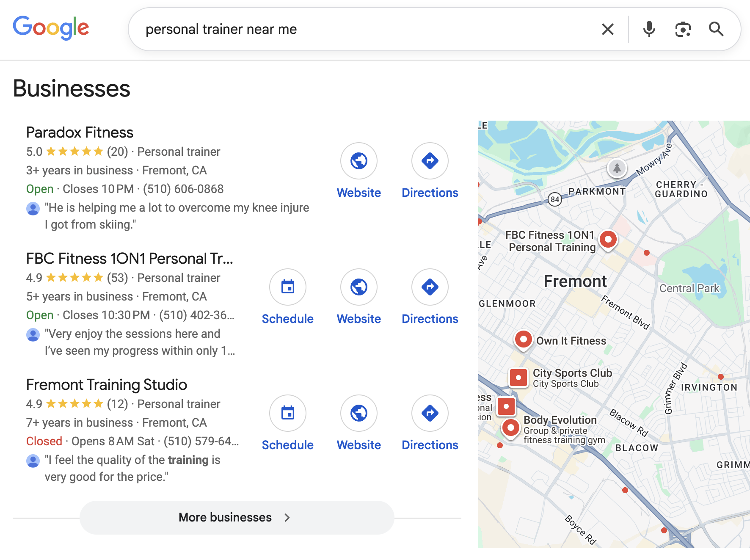
Task: Select the FBC Fitness map pin
Action: coord(608,239)
